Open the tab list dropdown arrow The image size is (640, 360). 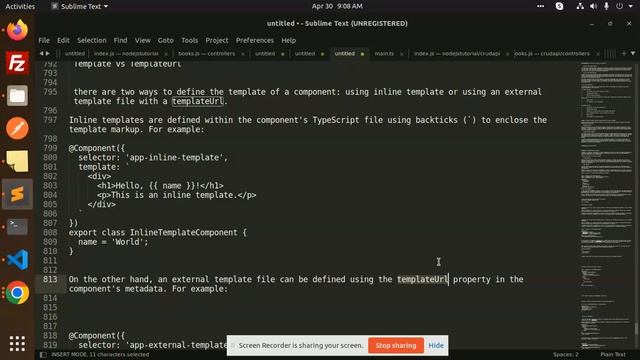click(x=633, y=53)
